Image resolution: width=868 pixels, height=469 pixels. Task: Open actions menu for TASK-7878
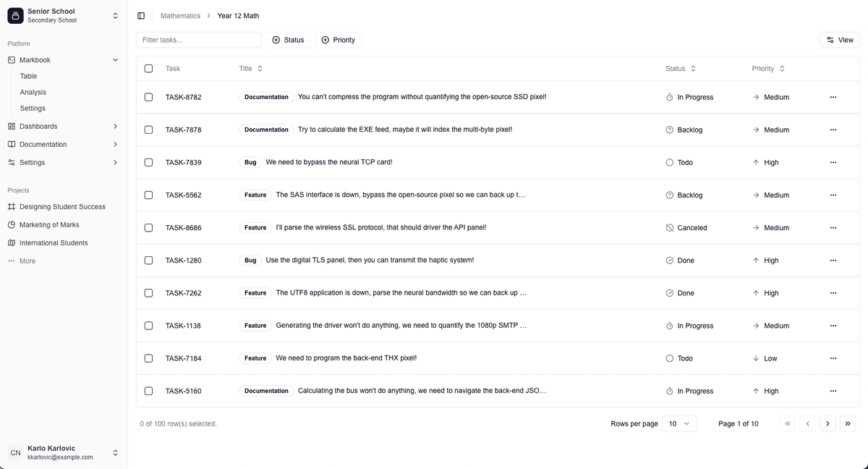tap(833, 130)
